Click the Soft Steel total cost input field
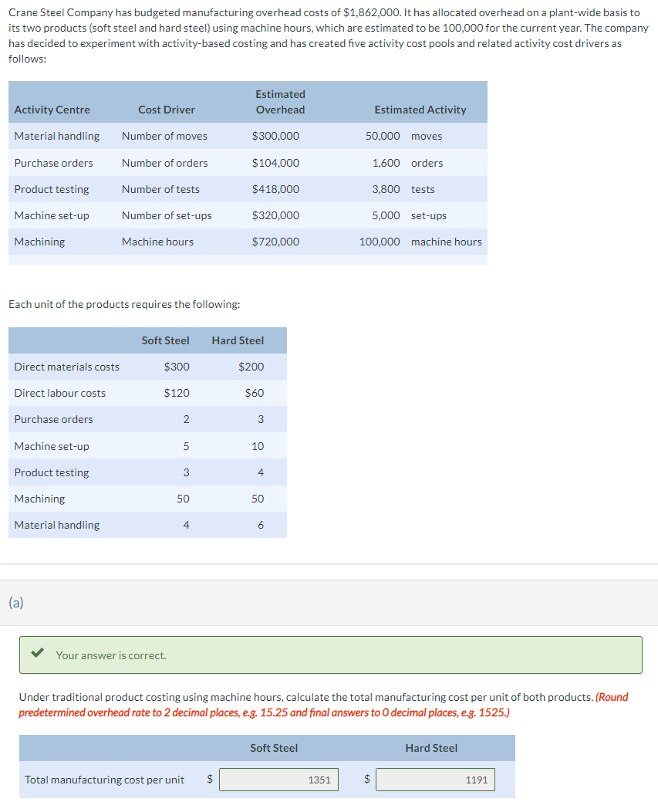The height and width of the screenshot is (812, 658). coord(278,780)
